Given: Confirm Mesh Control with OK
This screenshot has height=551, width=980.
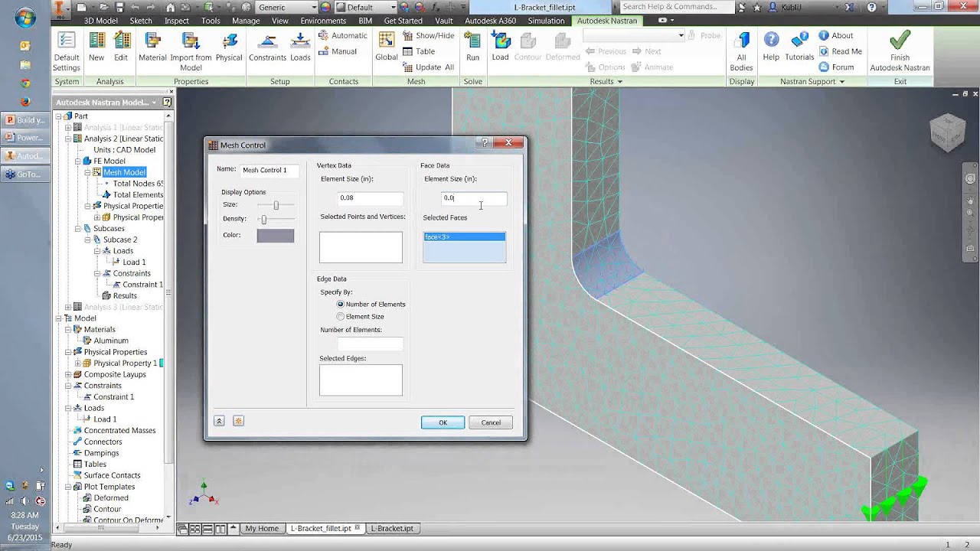Looking at the screenshot, I should tap(443, 422).
